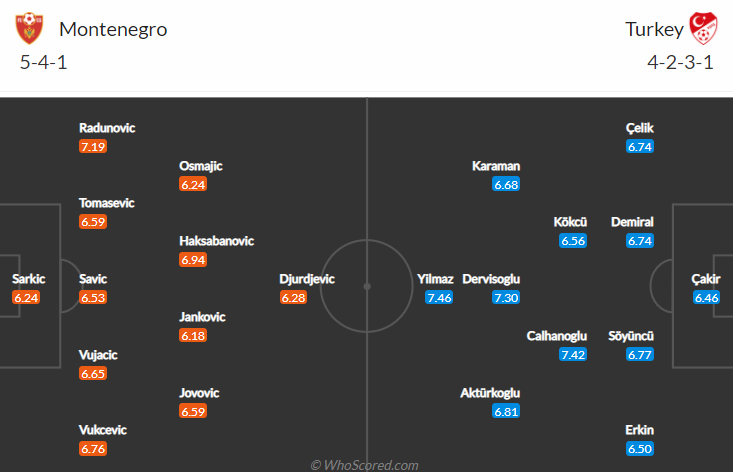Open the Montenegro team name link

coord(113,29)
